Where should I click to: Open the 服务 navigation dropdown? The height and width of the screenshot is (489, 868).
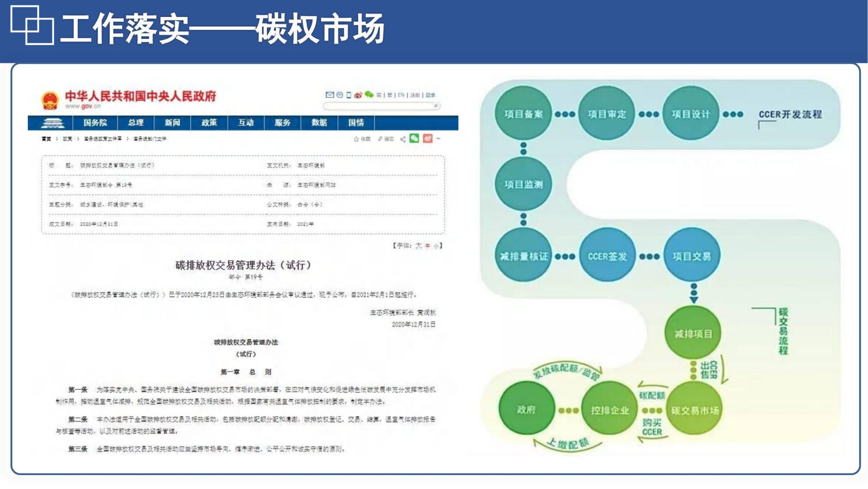[x=282, y=123]
